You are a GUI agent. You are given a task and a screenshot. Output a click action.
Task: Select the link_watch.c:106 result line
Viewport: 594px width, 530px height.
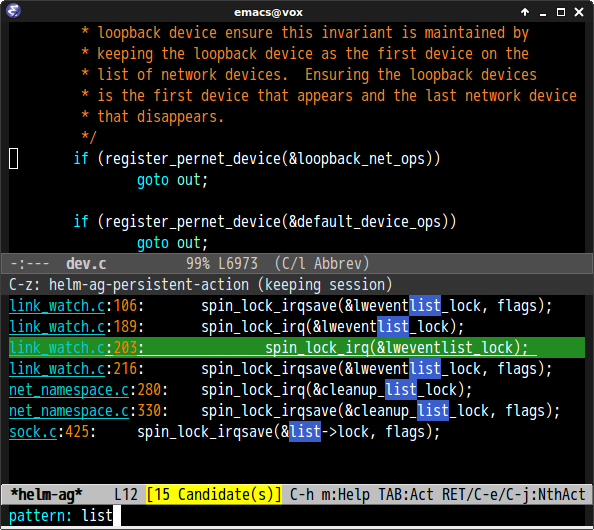[x=297, y=306]
